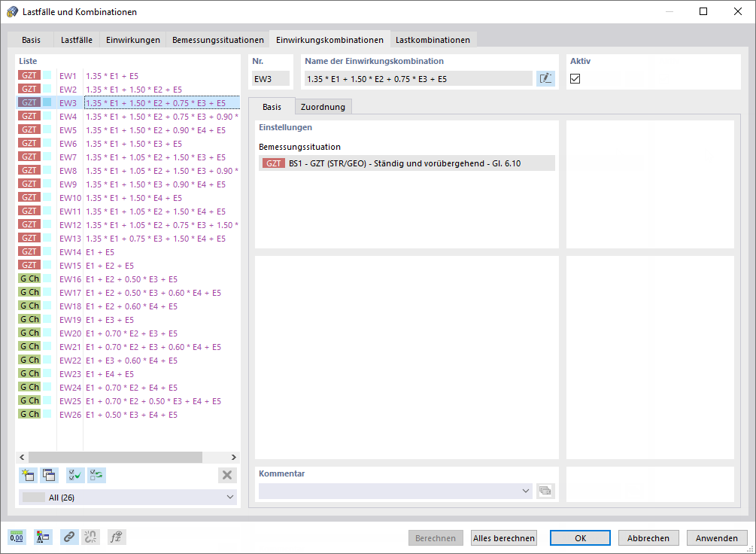Open the Einwirkungen tab
The height and width of the screenshot is (554, 756).
(133, 40)
